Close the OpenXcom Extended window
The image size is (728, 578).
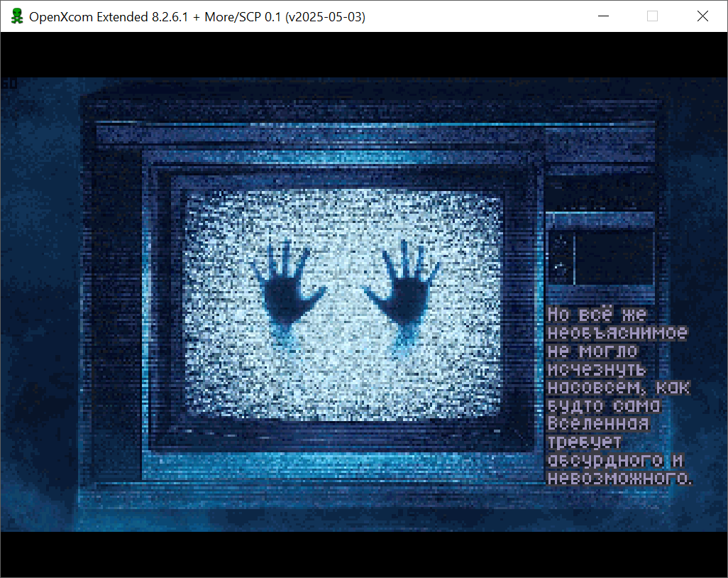point(702,16)
